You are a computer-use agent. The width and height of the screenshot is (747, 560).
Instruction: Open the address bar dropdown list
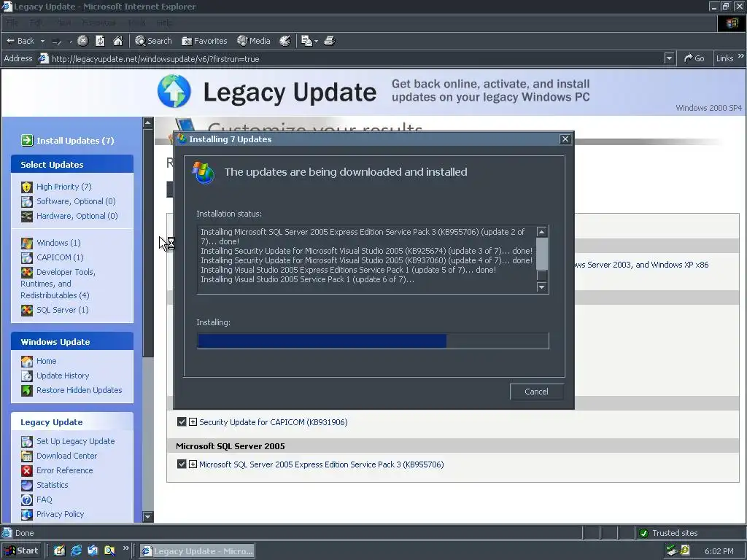669,58
